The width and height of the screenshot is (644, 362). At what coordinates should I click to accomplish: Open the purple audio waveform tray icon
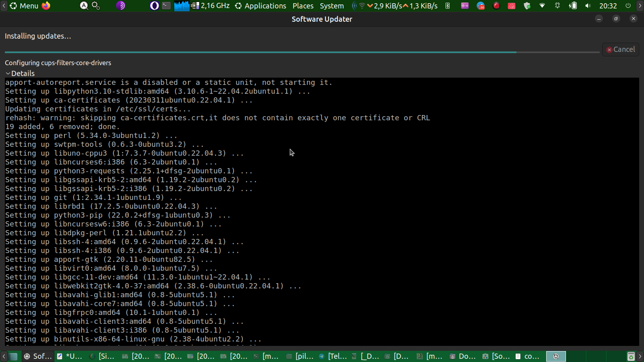pyautogui.click(x=465, y=6)
